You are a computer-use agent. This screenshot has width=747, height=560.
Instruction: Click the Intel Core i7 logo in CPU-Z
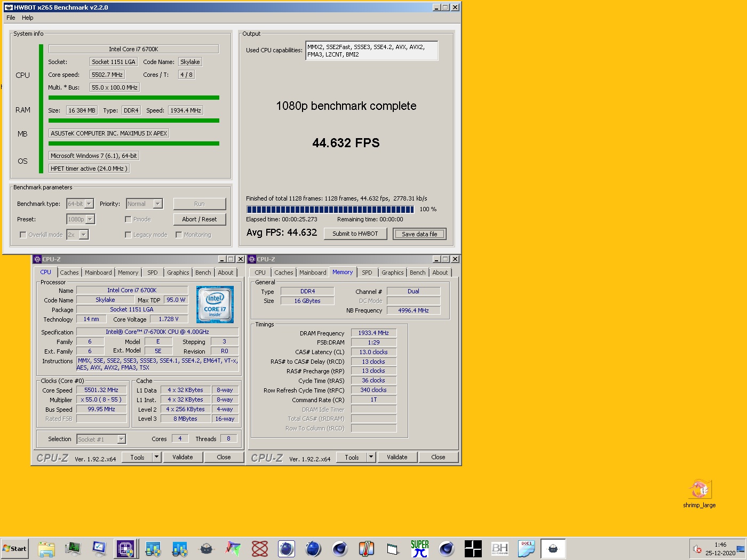(215, 305)
